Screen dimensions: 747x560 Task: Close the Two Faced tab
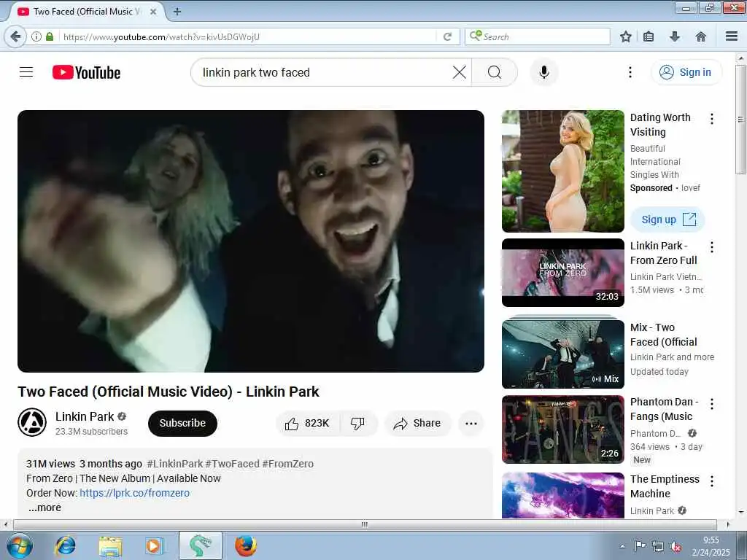pyautogui.click(x=153, y=12)
